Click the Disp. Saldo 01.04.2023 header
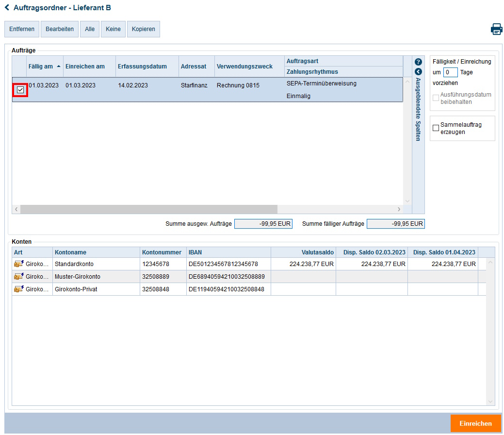 443,252
